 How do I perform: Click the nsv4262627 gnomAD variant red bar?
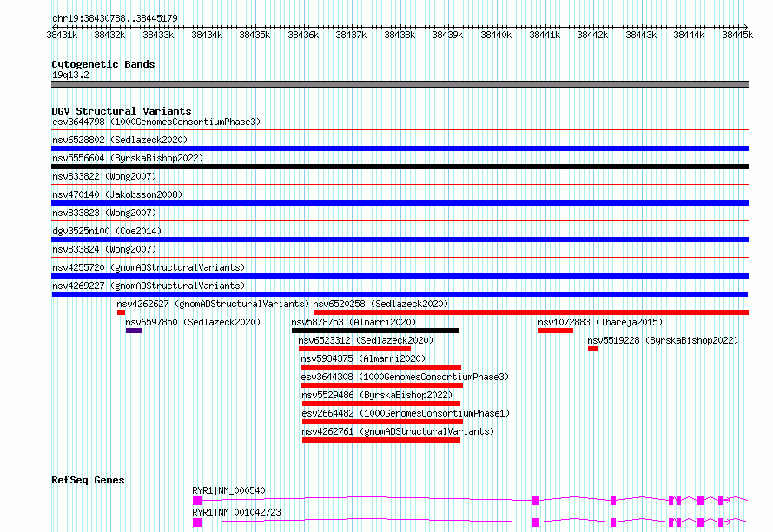121,312
